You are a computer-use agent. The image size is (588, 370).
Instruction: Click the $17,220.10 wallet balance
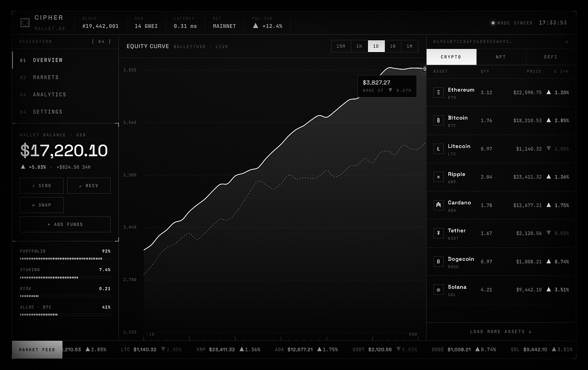click(64, 150)
